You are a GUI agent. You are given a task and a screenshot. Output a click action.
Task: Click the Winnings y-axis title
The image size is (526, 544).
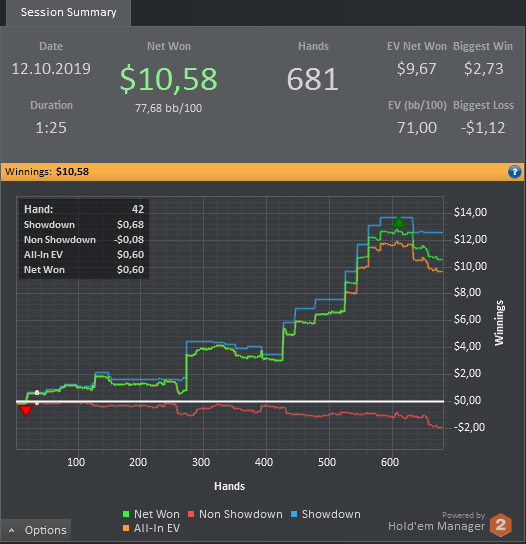499,323
